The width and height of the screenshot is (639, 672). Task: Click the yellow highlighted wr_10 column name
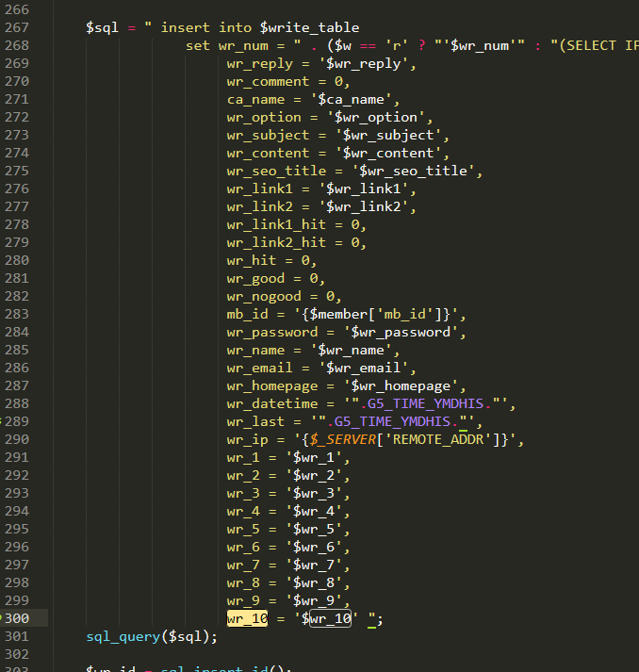tap(247, 618)
